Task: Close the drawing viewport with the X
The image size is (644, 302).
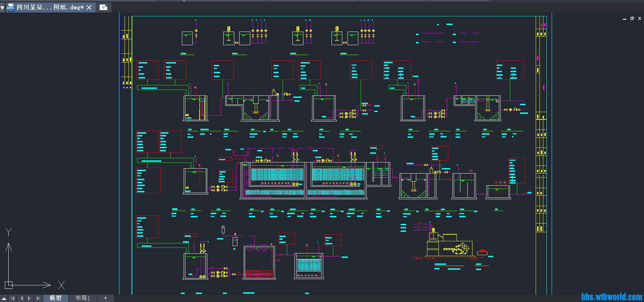Action: tap(639, 19)
